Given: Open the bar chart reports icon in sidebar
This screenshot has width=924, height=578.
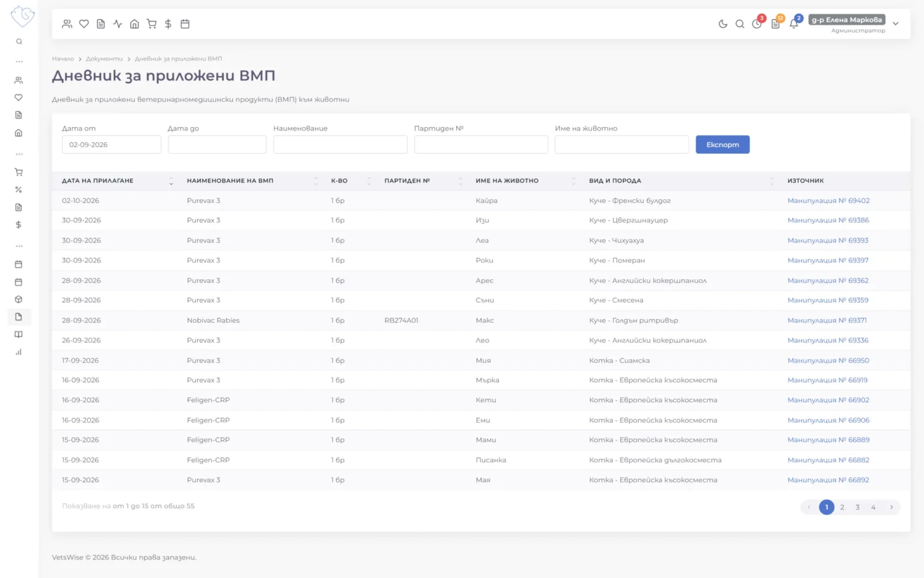Looking at the screenshot, I should pyautogui.click(x=19, y=352).
